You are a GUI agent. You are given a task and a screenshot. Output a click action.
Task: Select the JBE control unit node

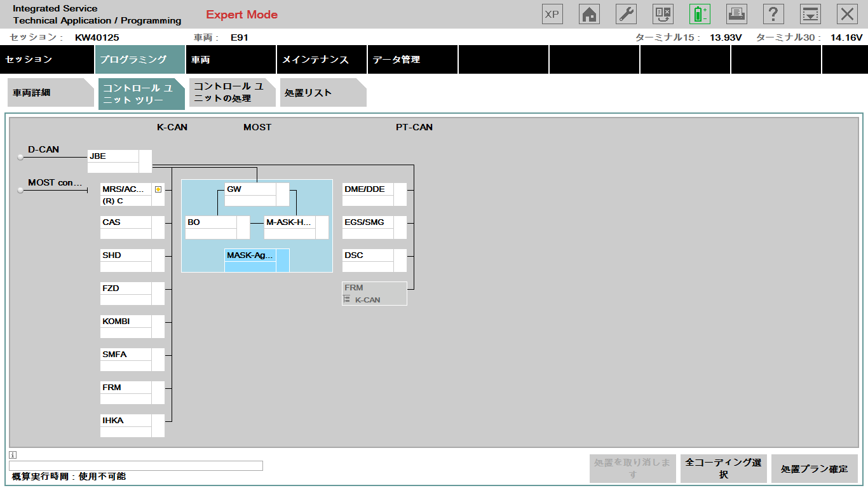(113, 156)
